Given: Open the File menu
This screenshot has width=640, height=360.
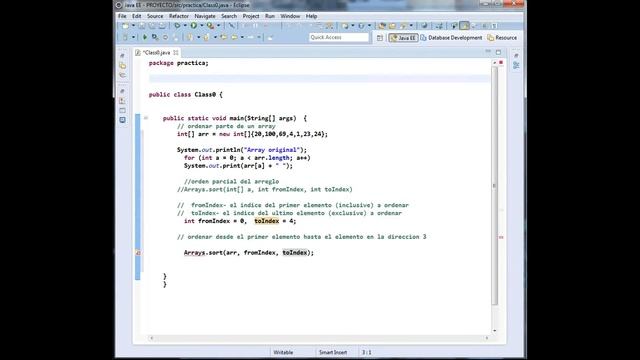Looking at the screenshot, I should 122,16.
